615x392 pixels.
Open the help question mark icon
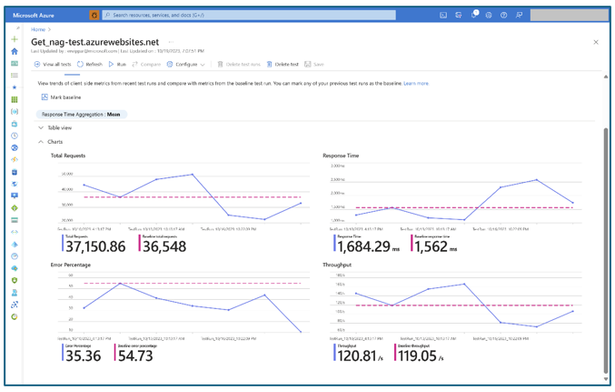[x=504, y=15]
